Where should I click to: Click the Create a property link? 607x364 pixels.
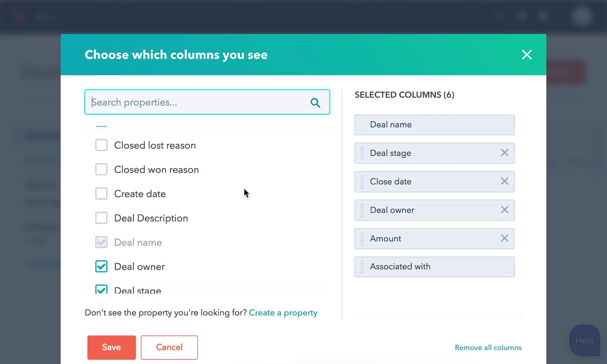pyautogui.click(x=283, y=312)
